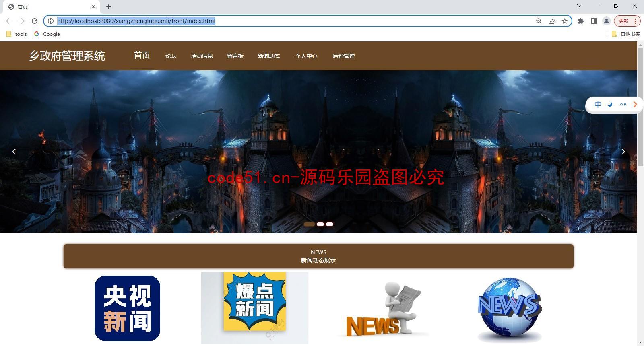Viewport: 644px width, 346px height.
Task: Open the 个人中心 navigation item
Action: [306, 56]
